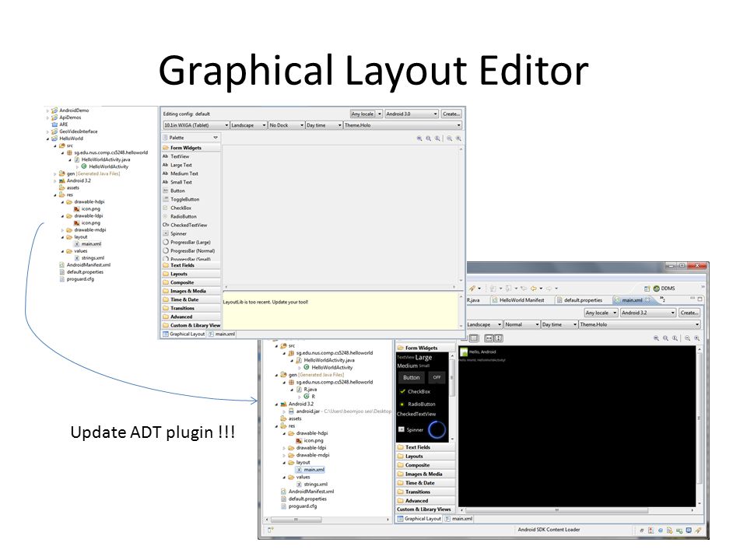
Task: Toggle the OFF switch preview widget
Action: point(437,377)
